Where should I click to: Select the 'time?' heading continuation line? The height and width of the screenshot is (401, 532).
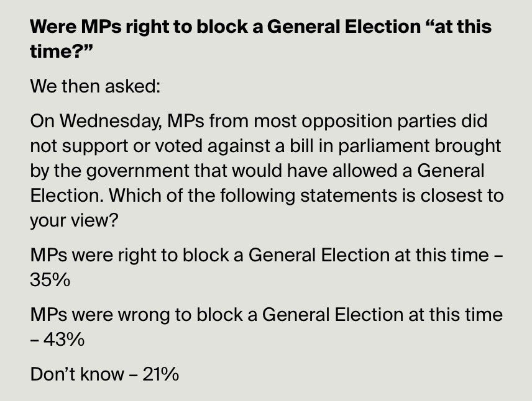point(62,51)
